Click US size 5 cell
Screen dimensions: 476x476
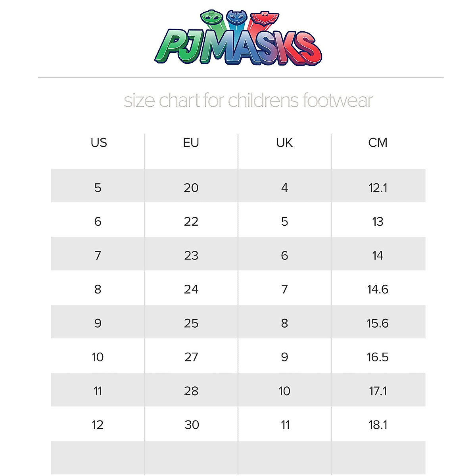98,187
